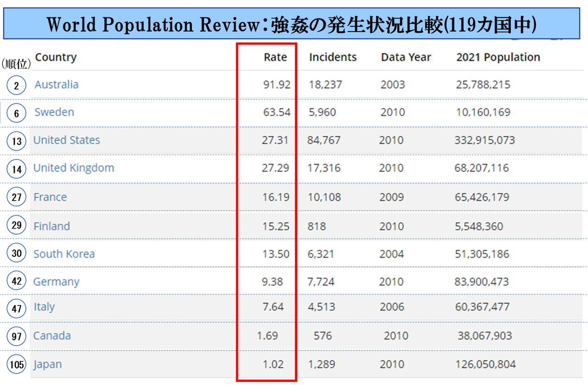
Task: Sort by the Data Year column header
Action: [406, 57]
